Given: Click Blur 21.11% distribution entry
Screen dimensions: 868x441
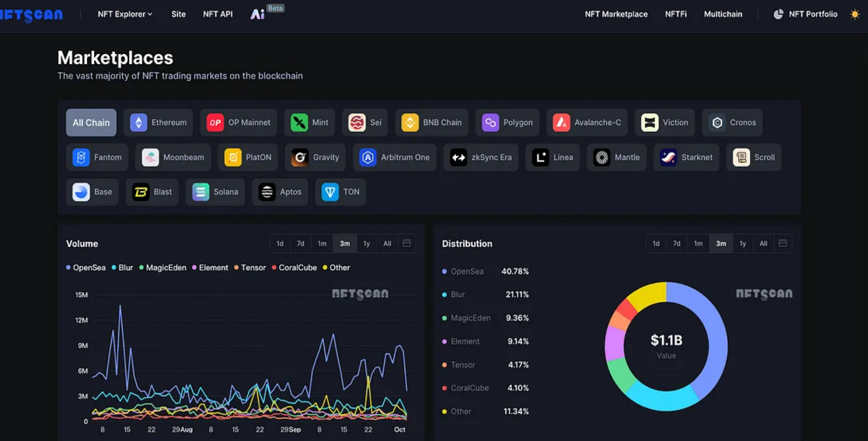Looking at the screenshot, I should [x=485, y=294].
